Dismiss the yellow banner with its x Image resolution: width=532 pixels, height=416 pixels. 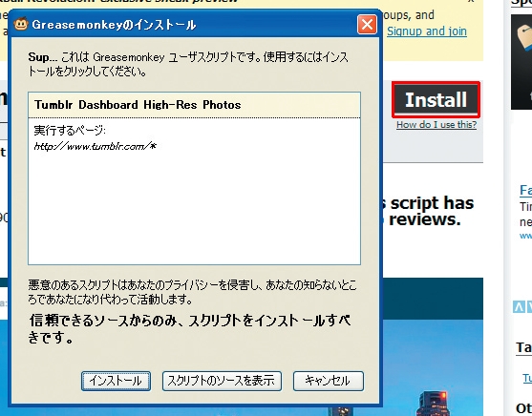tap(471, 1)
